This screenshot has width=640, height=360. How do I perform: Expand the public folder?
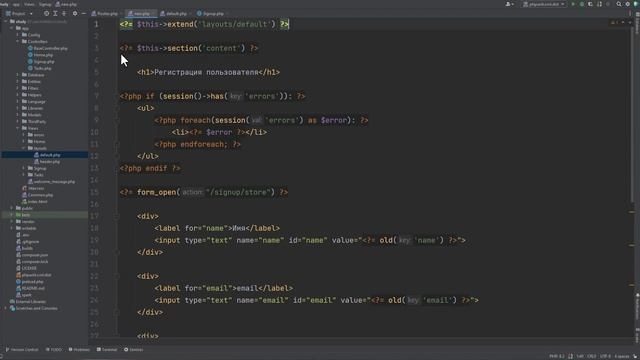tap(12, 208)
